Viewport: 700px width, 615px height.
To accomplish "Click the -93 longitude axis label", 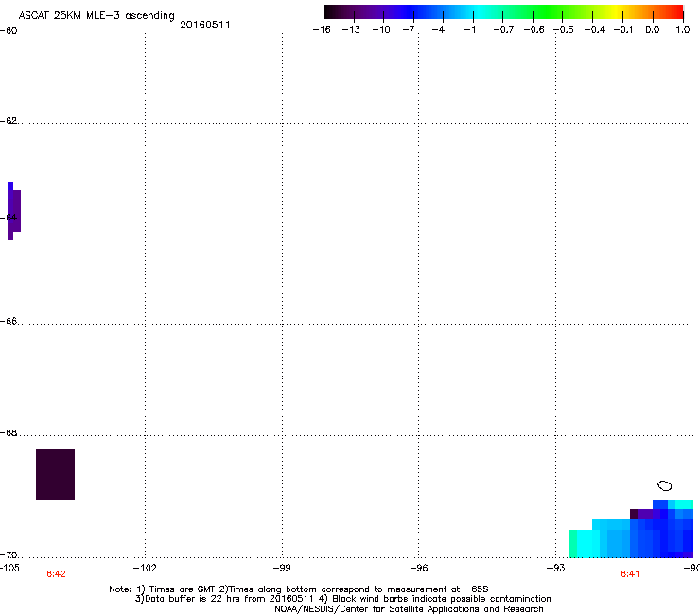I will (x=556, y=568).
